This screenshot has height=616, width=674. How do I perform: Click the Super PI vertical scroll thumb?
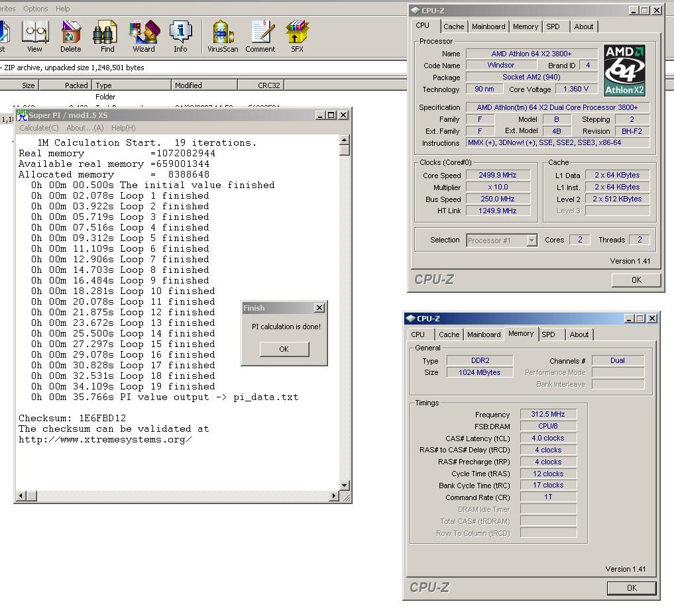pos(345,150)
